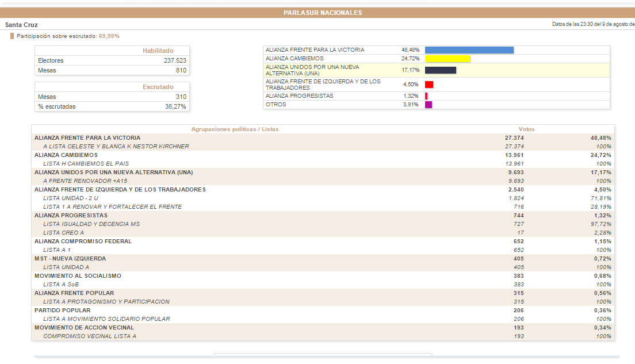Select the LISTA A 1 row
The height and width of the screenshot is (364, 635).
(323, 250)
